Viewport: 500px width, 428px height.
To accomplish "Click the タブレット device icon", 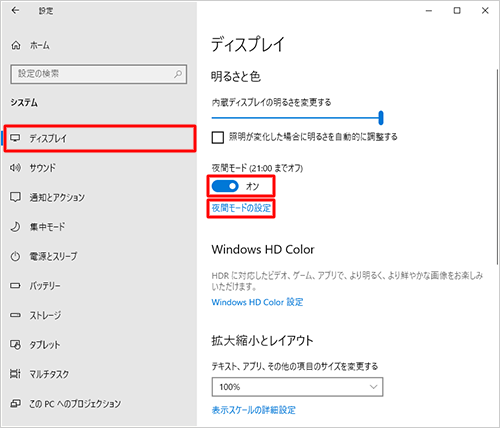I will click(x=15, y=345).
